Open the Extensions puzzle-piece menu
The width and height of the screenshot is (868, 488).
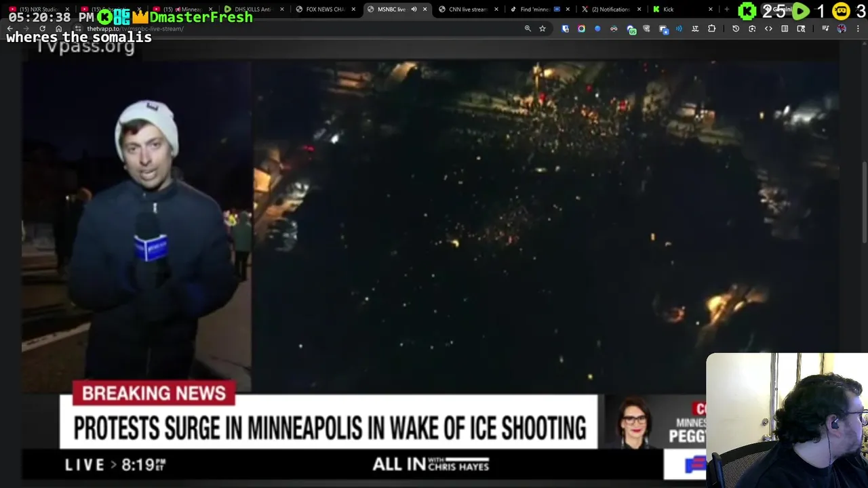click(711, 28)
